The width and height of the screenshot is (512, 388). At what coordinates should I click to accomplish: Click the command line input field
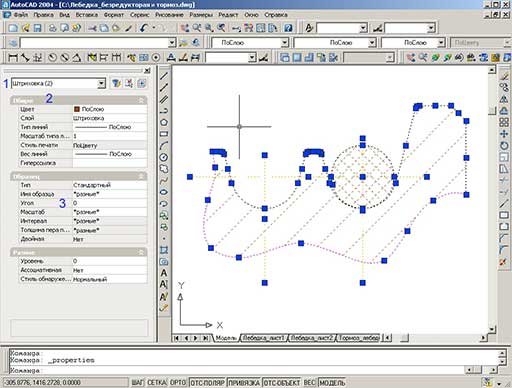237,371
